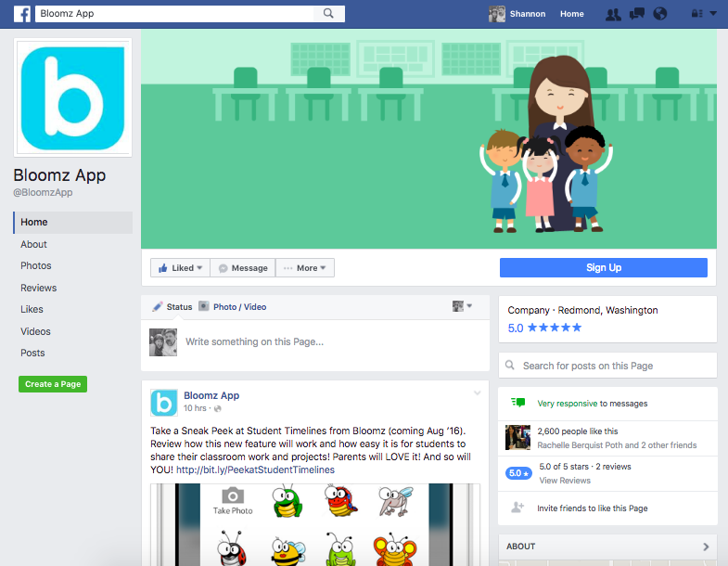Open the Likes page tab

coord(32,309)
